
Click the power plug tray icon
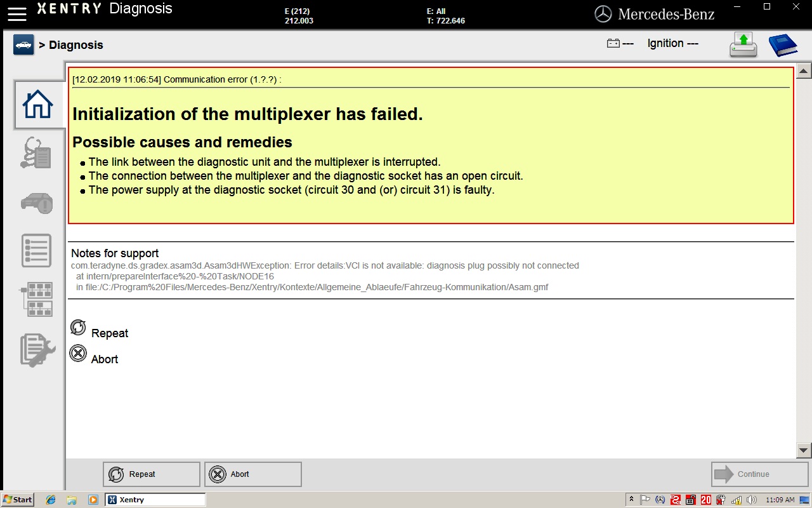pyautogui.click(x=721, y=500)
